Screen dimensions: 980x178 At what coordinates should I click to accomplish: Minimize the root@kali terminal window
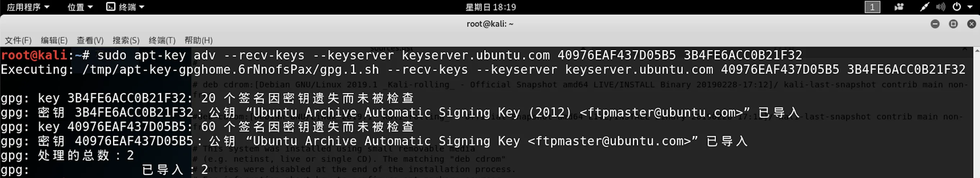(x=935, y=24)
